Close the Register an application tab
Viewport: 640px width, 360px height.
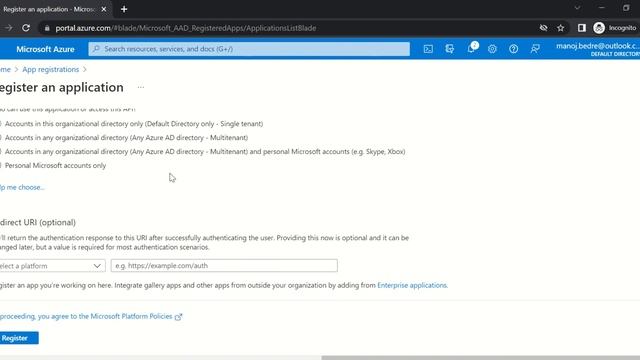(104, 9)
